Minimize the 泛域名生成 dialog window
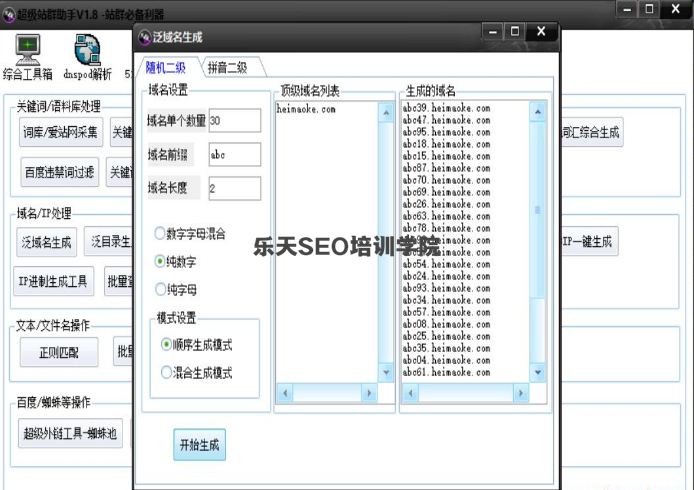Screen dimensions: 694x490 tap(493, 31)
